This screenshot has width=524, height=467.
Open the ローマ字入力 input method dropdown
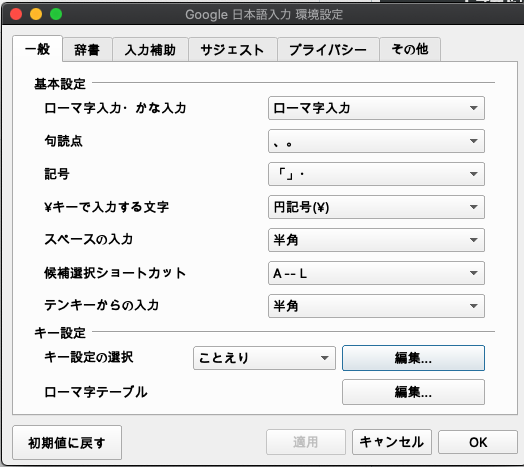point(376,108)
